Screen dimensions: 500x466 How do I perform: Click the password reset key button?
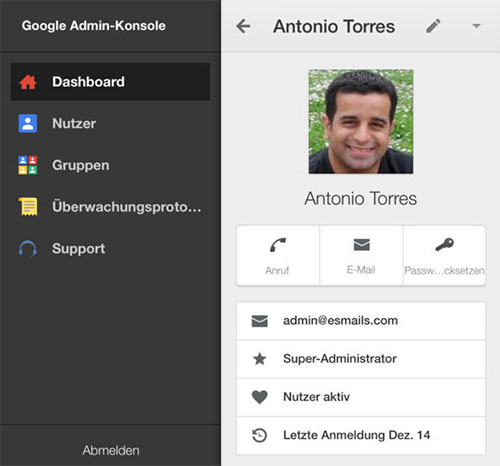tap(444, 256)
